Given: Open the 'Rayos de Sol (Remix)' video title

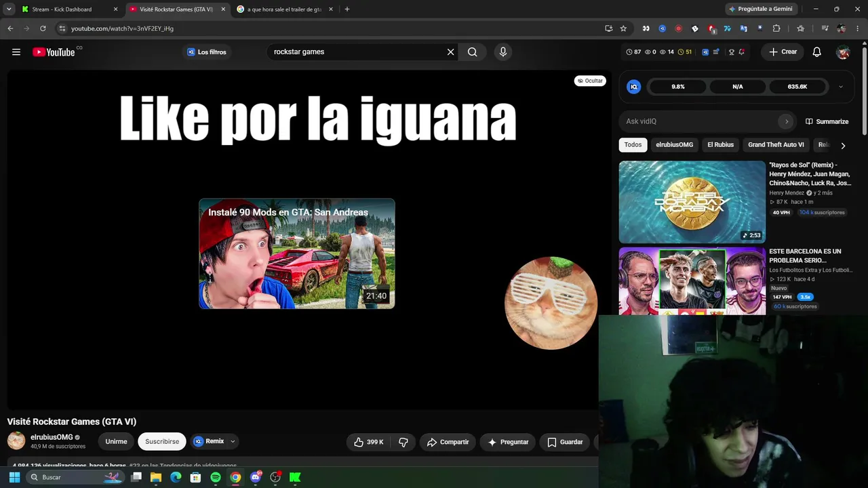Looking at the screenshot, I should pyautogui.click(x=810, y=174).
